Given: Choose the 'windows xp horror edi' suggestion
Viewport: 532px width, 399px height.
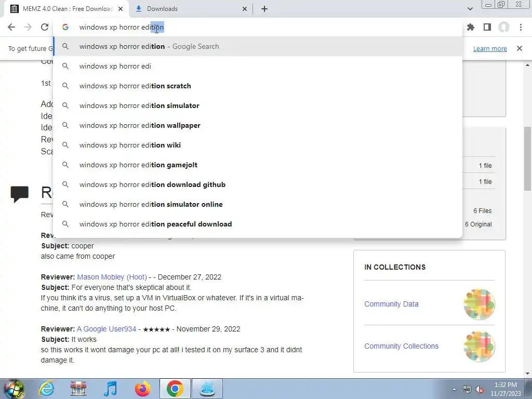Looking at the screenshot, I should coord(258,66).
